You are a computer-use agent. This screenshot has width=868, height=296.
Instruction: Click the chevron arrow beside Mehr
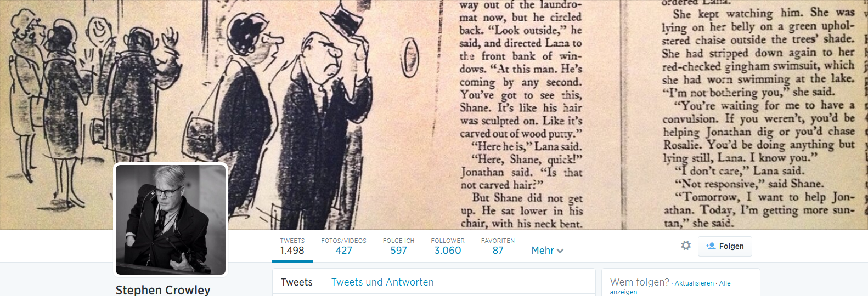tap(560, 251)
